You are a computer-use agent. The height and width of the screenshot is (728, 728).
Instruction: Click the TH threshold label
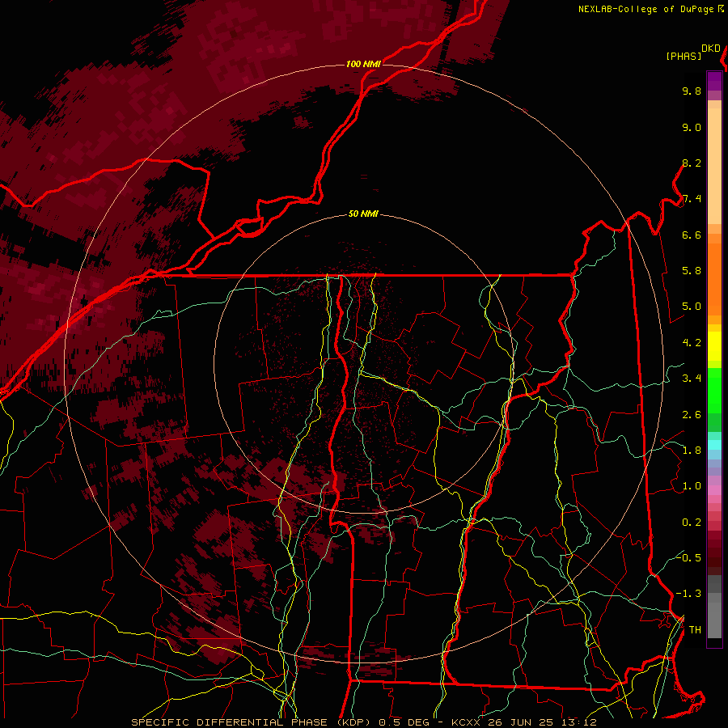(695, 629)
